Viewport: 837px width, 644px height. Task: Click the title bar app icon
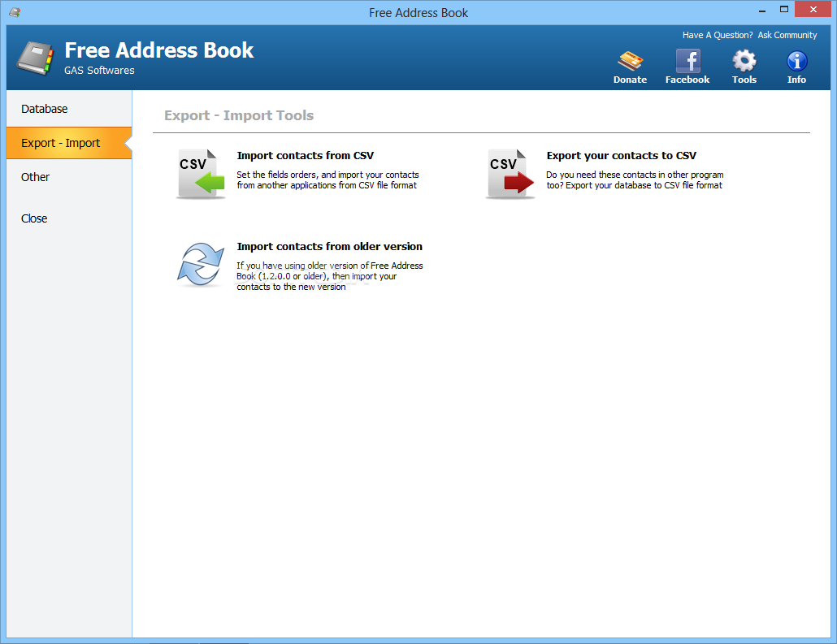15,11
